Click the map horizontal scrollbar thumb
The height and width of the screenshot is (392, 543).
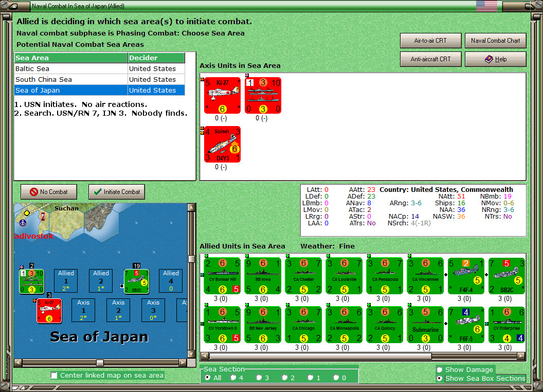point(100,363)
